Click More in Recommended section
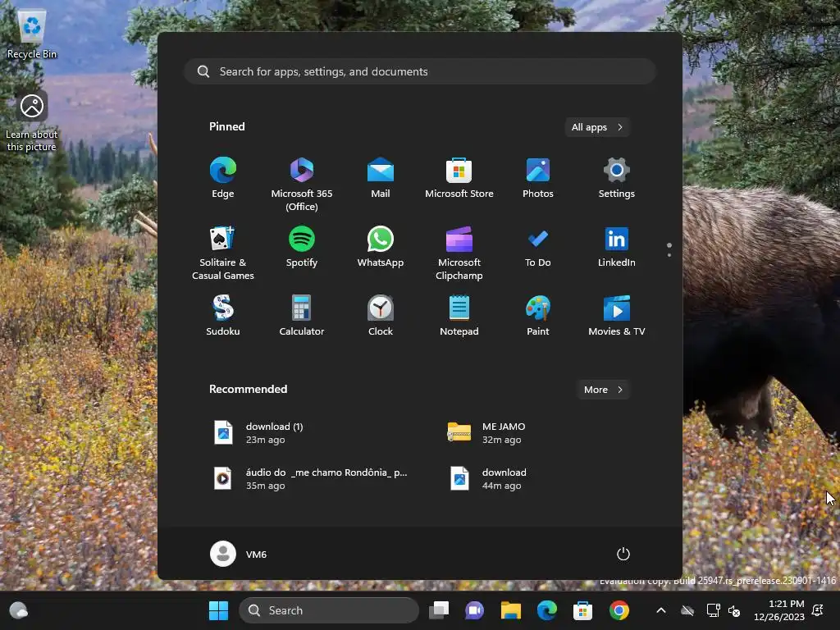840x630 pixels. point(603,390)
